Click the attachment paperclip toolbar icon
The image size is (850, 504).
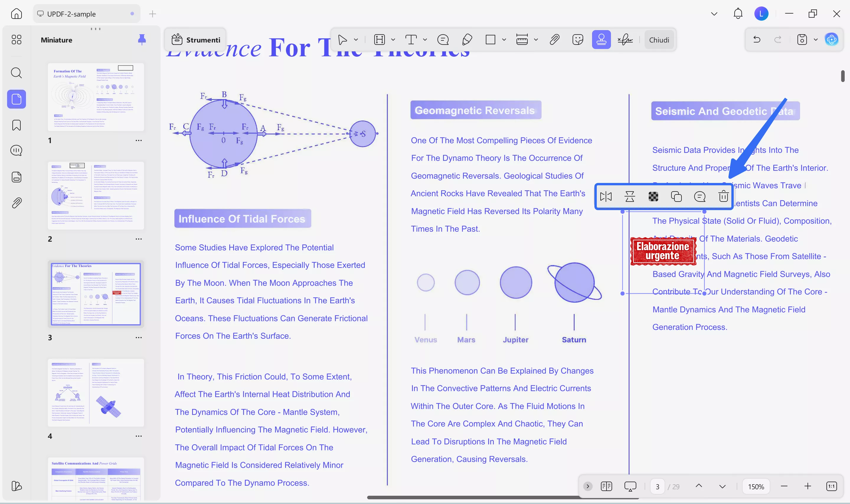(x=554, y=40)
